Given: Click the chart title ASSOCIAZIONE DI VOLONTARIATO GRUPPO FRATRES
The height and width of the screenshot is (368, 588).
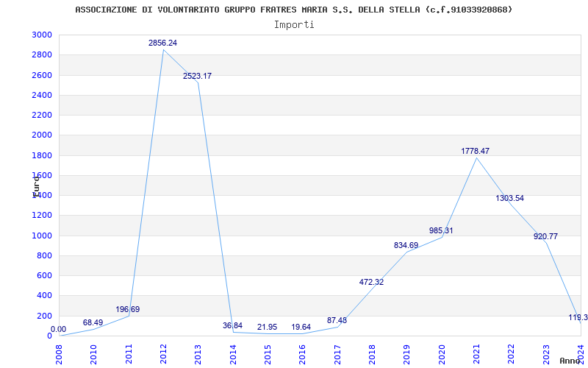Looking at the screenshot, I should point(293,10).
